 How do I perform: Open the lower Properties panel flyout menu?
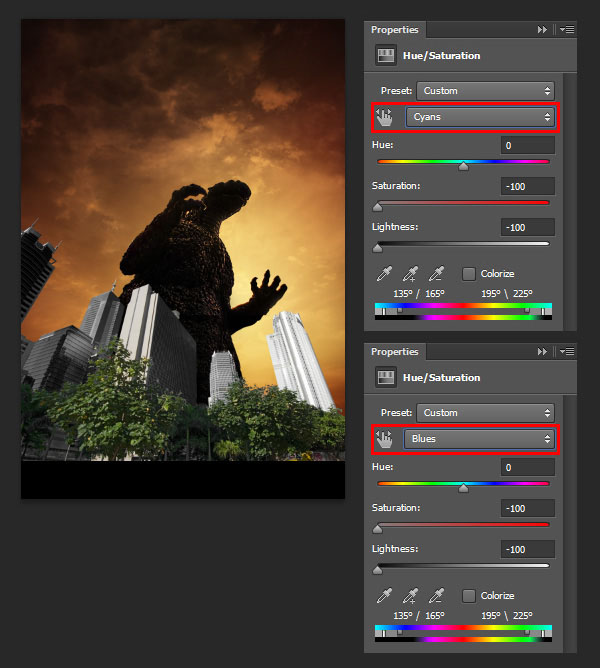pos(567,352)
